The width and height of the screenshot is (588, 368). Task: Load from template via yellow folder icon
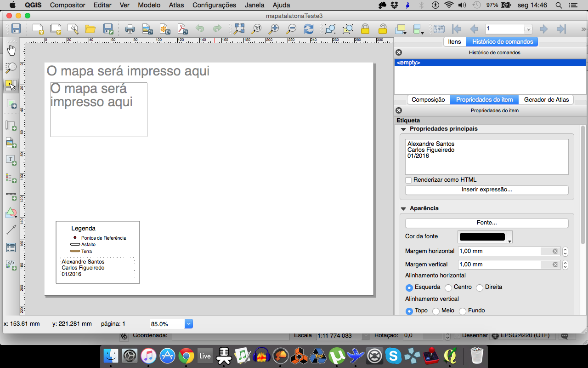[x=90, y=29]
